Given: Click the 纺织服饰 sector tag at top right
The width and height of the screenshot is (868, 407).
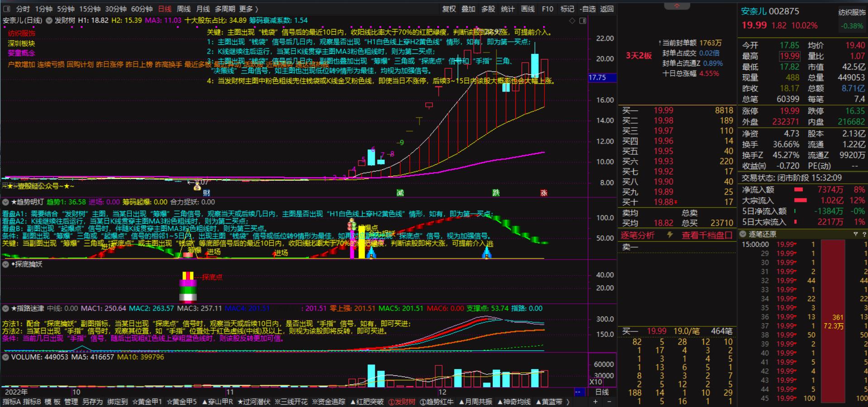Looking at the screenshot, I should (x=852, y=12).
